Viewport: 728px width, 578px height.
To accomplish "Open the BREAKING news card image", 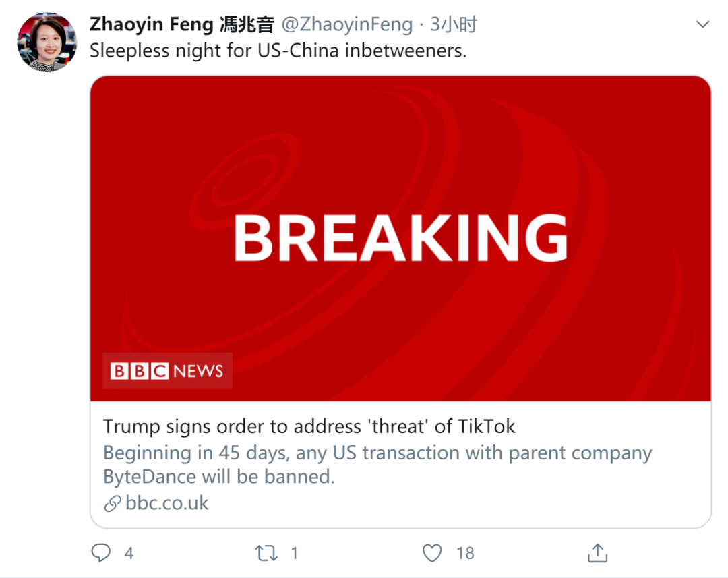I will click(x=400, y=239).
